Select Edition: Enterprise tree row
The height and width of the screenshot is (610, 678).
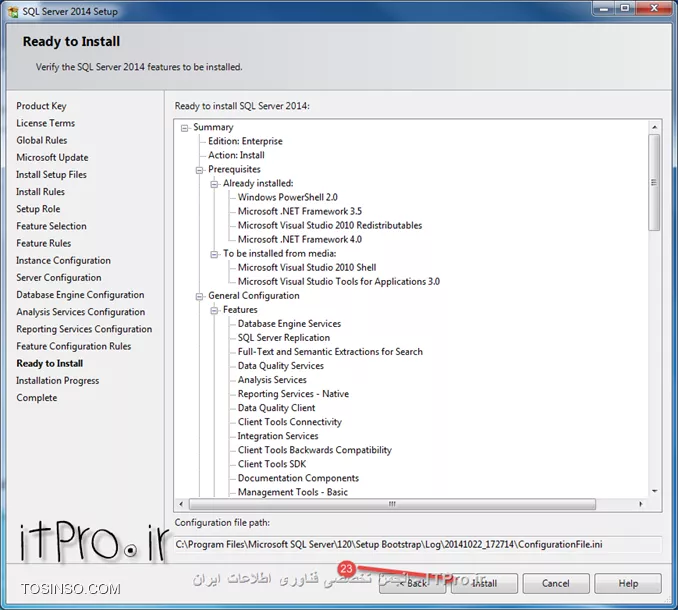[x=245, y=141]
